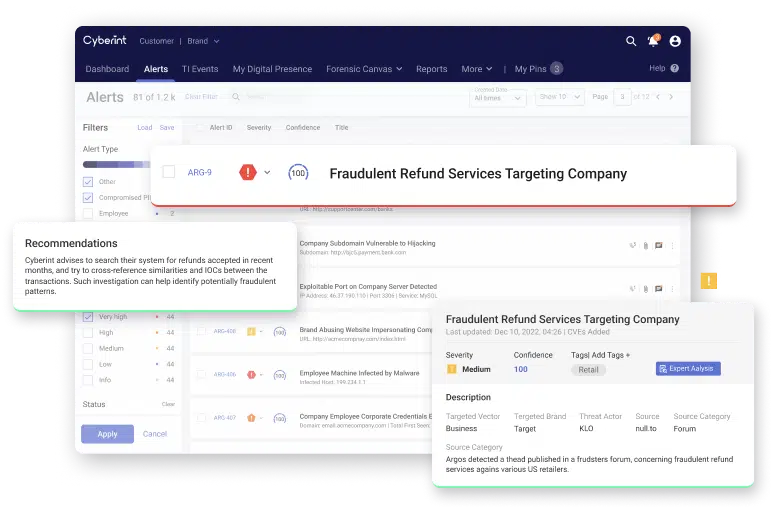Viewport: 782px width, 520px height.
Task: Click the Help question mark icon
Action: tap(675, 69)
